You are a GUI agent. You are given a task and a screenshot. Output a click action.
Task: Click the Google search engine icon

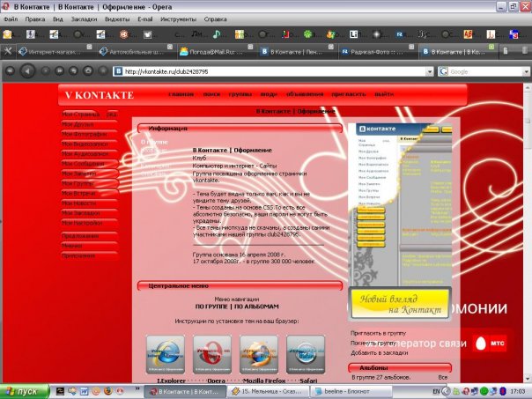click(443, 71)
